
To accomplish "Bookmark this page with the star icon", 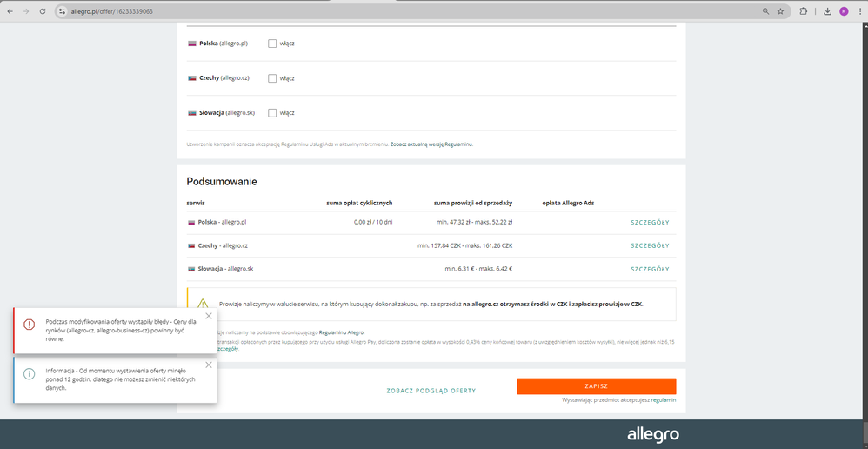I will pyautogui.click(x=780, y=11).
